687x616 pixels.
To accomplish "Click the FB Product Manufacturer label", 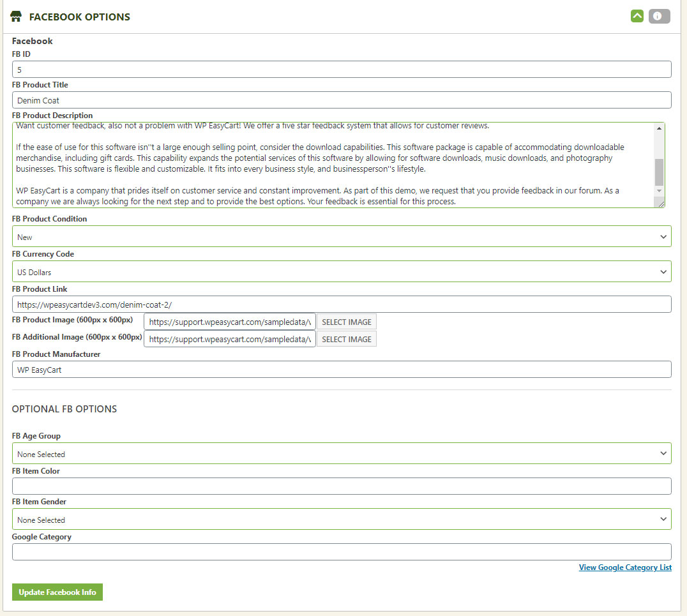I will 56,354.
